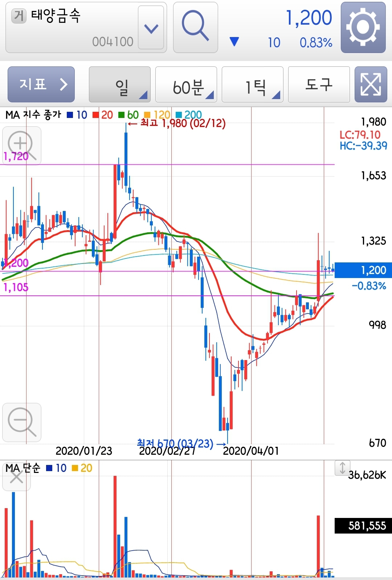Click the 최저 670 (03/23) low label

181,444
